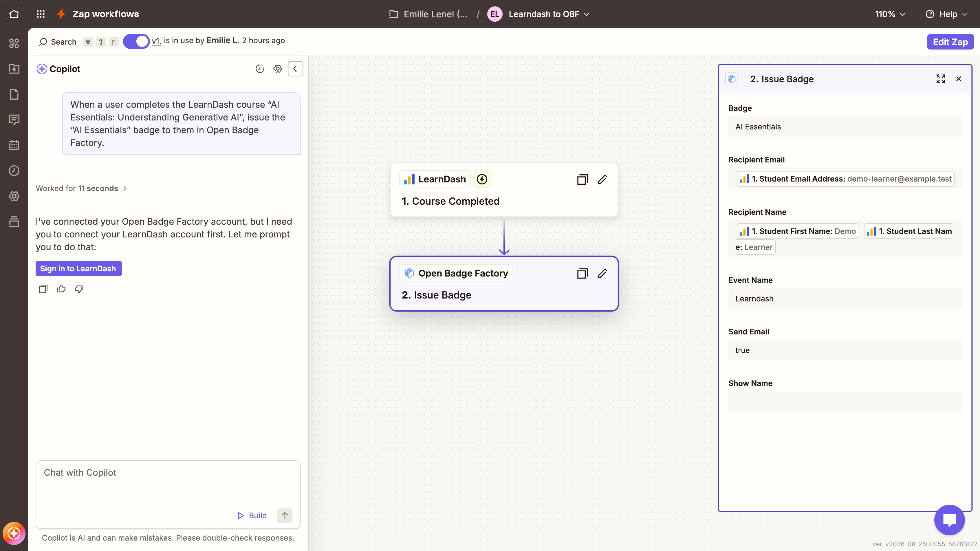Expand the Issue Badge panel to fullscreen
The width and height of the screenshot is (980, 551).
941,79
